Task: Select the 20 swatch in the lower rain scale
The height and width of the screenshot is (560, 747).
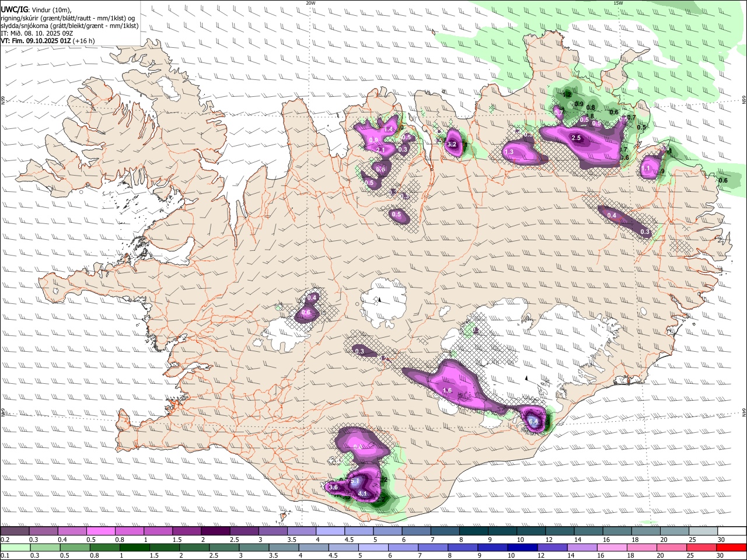Action: [672, 547]
